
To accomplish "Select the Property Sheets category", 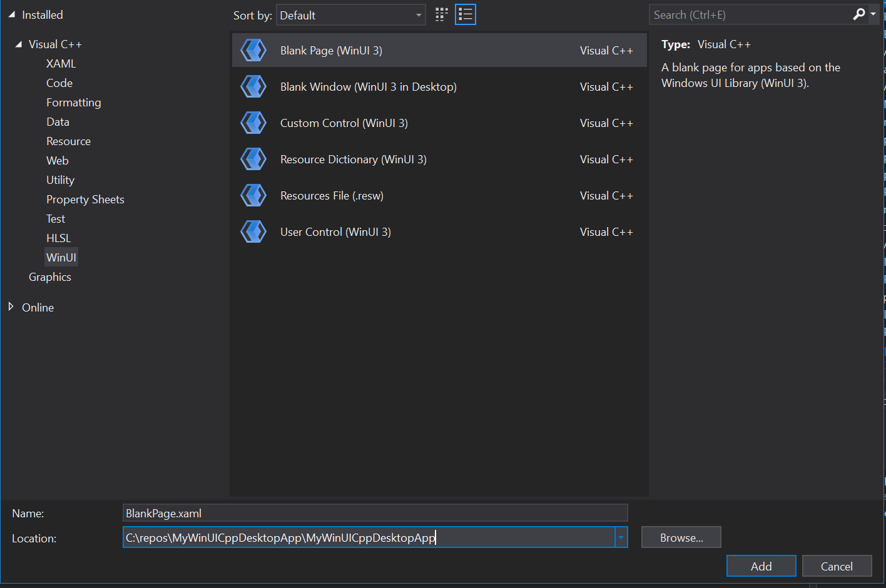I will pos(85,200).
